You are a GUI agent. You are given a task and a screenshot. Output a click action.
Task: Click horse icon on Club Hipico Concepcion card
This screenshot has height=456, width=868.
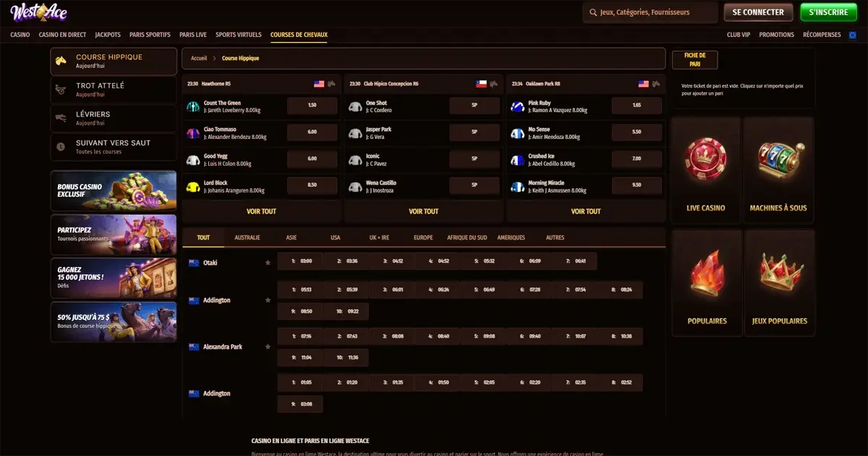pyautogui.click(x=494, y=84)
